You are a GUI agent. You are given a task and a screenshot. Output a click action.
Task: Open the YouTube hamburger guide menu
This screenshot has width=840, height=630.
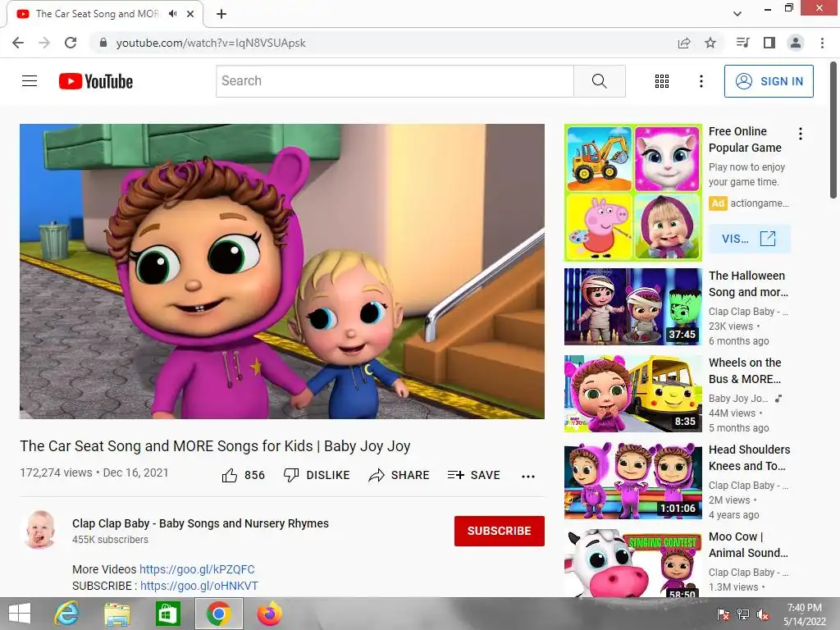pyautogui.click(x=30, y=81)
